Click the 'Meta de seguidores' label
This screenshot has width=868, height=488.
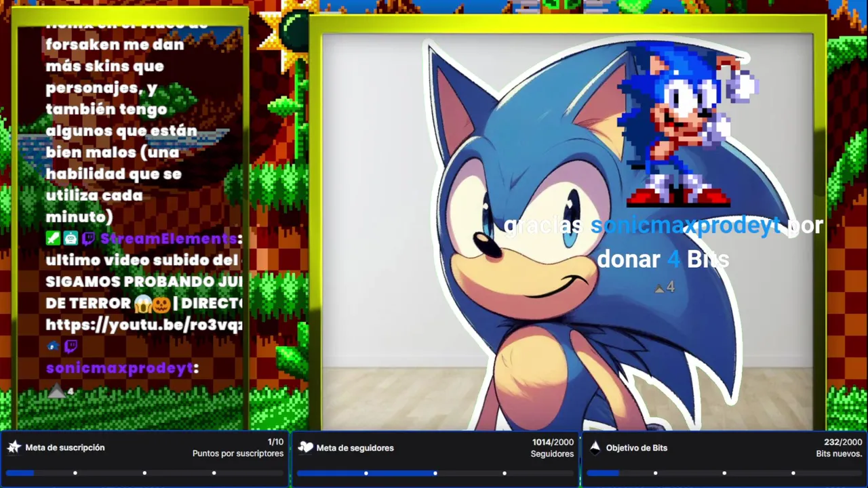click(x=355, y=447)
